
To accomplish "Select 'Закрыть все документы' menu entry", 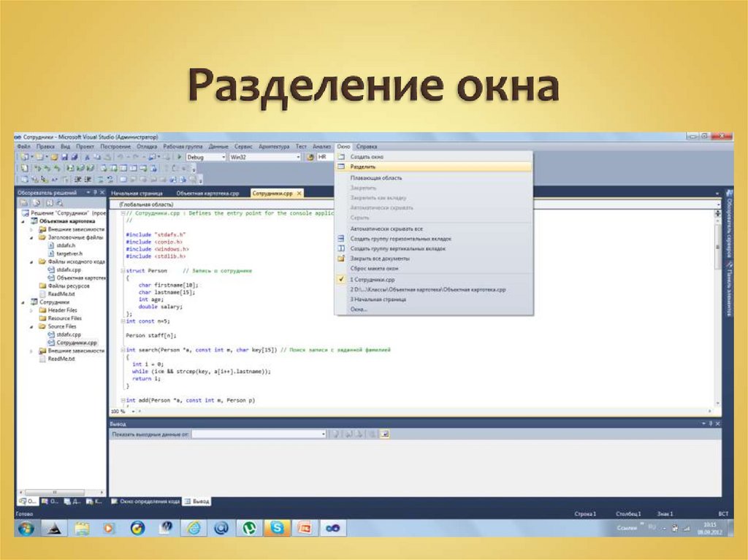I will [x=434, y=258].
